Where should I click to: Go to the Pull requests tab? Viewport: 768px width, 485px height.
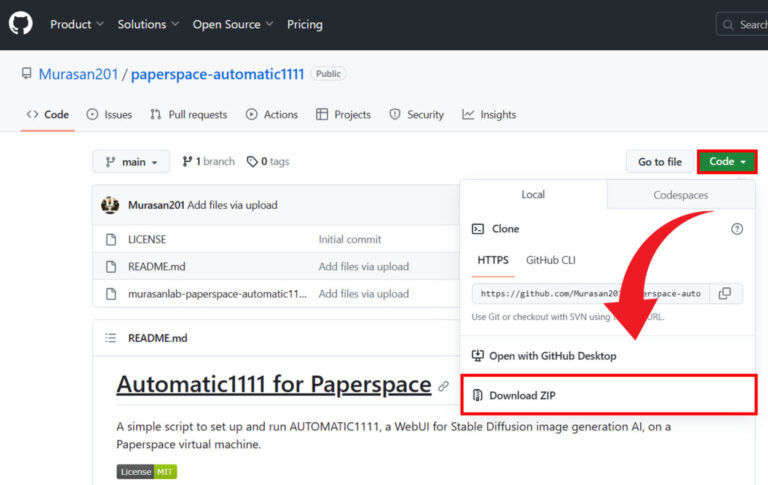click(188, 115)
